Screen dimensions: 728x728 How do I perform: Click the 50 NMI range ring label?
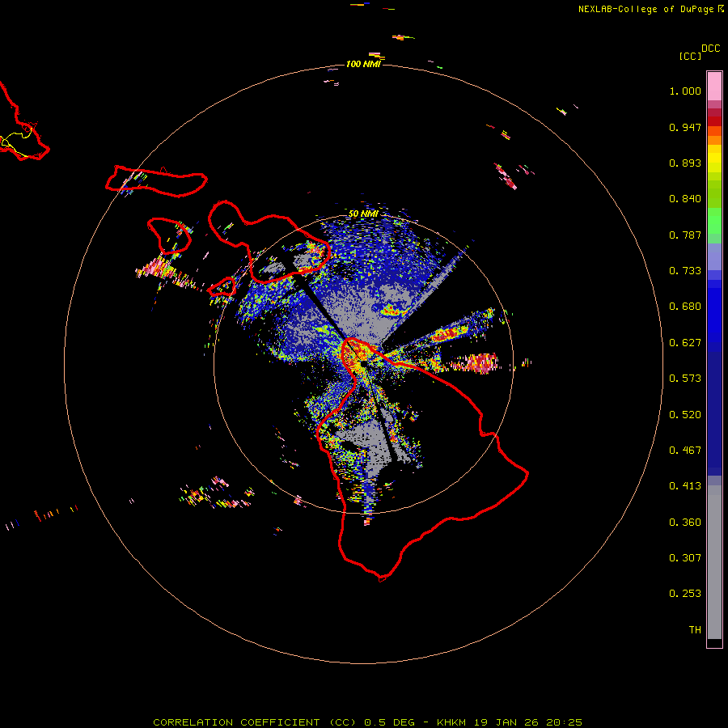(363, 214)
